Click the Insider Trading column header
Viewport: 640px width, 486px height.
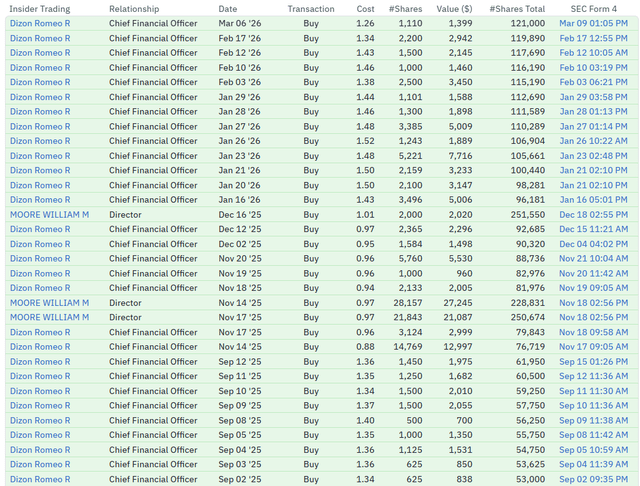click(40, 9)
